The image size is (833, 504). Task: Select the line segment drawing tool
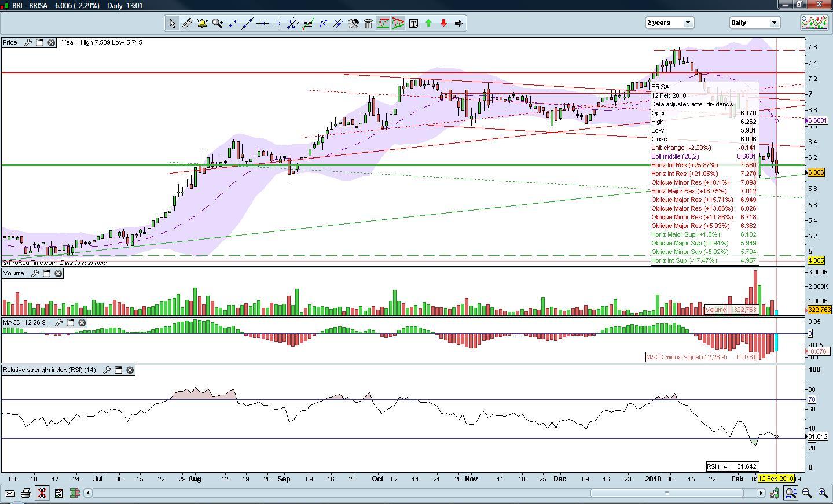point(232,23)
